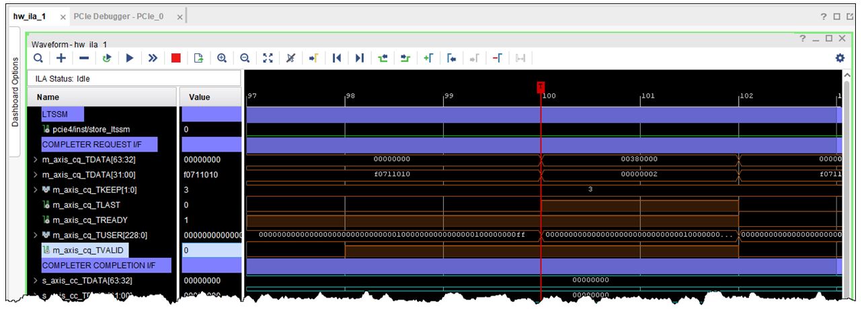Click the red trigger marker at sample 100

[x=541, y=87]
